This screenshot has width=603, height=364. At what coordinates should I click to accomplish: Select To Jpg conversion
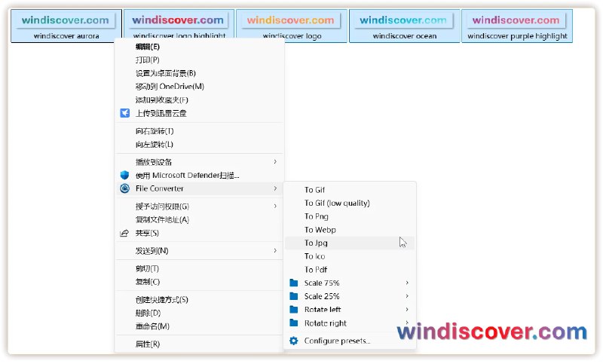[x=350, y=243]
